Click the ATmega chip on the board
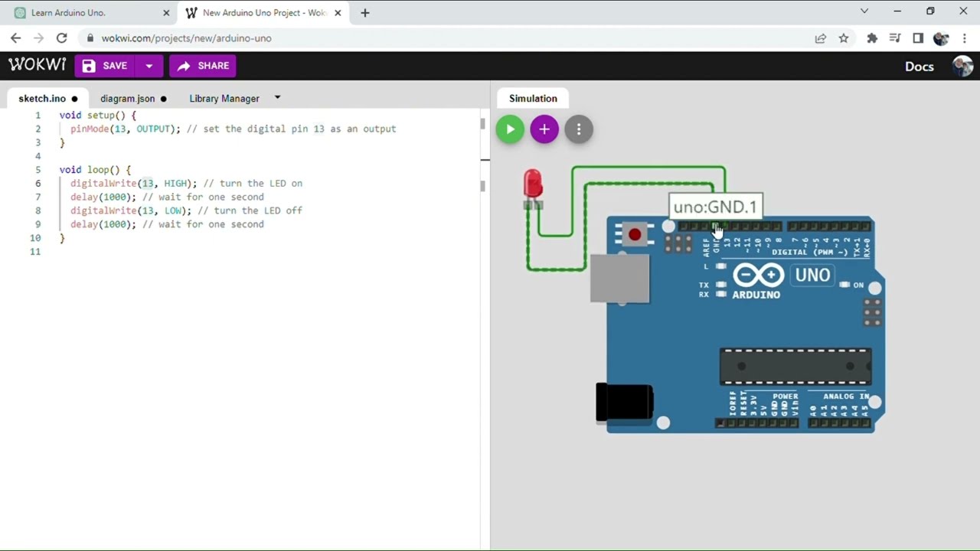Viewport: 980px width, 551px height. click(x=795, y=366)
